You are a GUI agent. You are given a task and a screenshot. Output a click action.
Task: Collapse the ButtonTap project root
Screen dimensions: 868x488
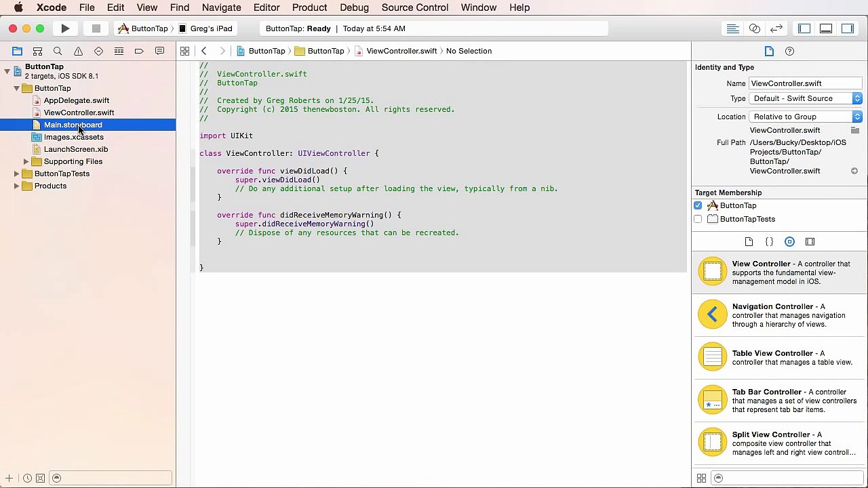point(7,70)
